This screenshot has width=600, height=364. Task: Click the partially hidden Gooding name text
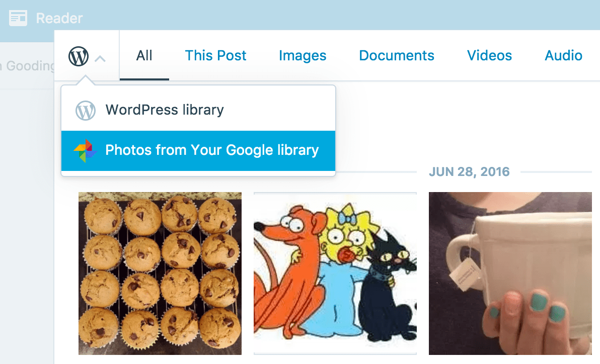[27, 66]
